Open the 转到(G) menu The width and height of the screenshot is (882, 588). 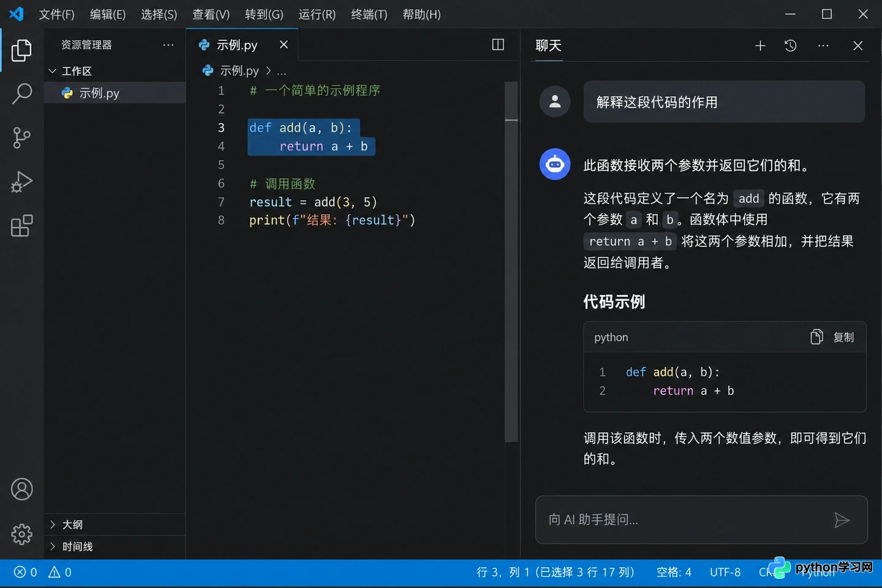(x=264, y=14)
